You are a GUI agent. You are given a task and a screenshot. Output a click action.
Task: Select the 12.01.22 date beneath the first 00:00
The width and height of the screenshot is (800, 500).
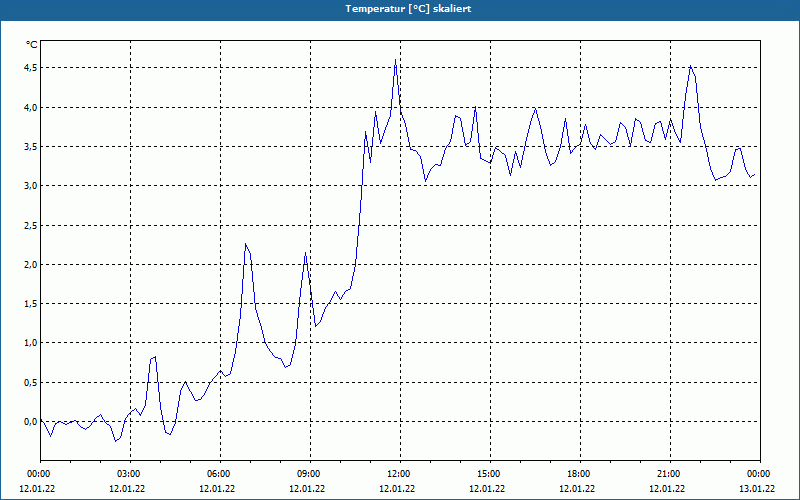coord(37,489)
